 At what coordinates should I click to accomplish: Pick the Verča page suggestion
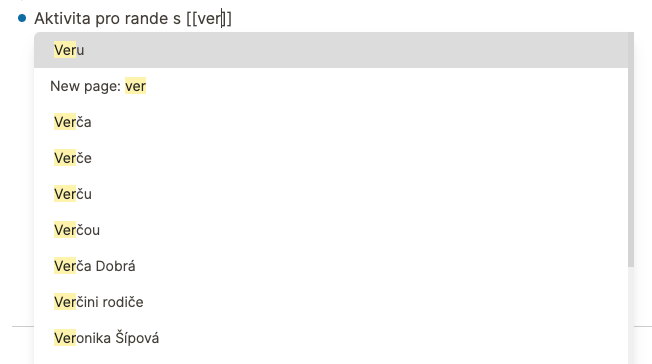tap(331, 122)
